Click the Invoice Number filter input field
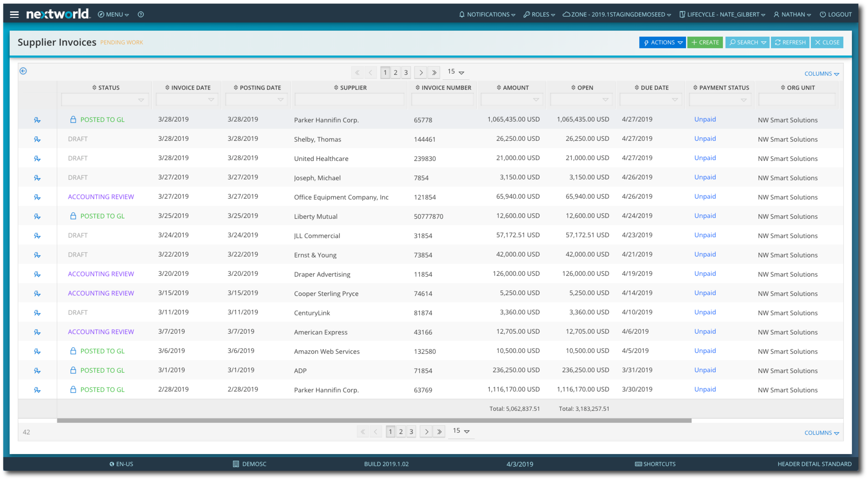 click(442, 100)
